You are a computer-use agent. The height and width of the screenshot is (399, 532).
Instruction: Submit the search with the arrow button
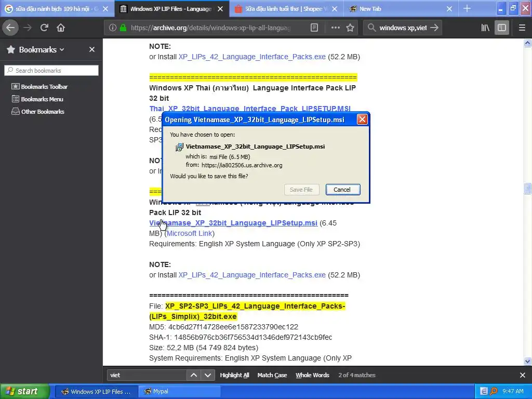(434, 28)
